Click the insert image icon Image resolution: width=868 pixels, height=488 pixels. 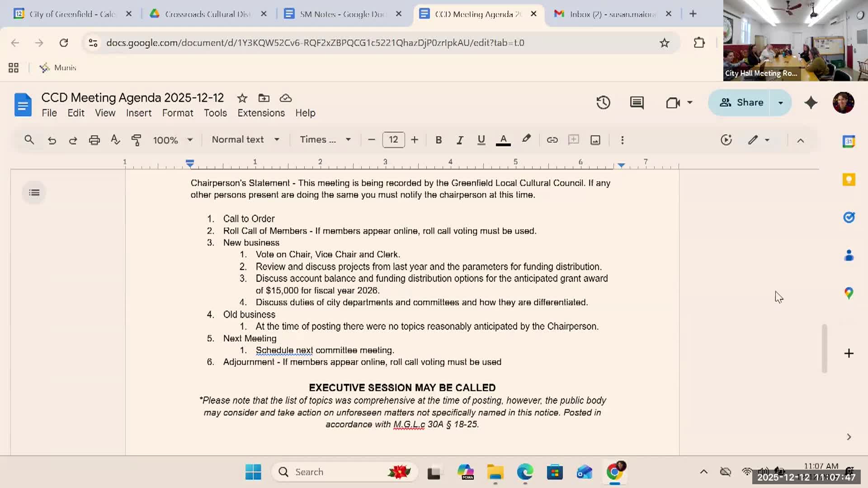[x=595, y=140]
